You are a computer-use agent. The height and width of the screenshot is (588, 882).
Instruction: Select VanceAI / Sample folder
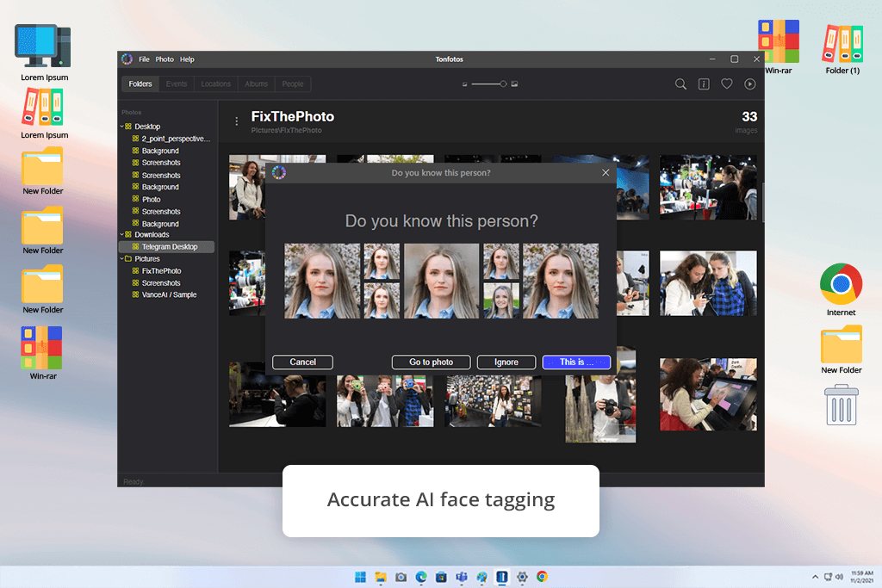click(x=165, y=294)
